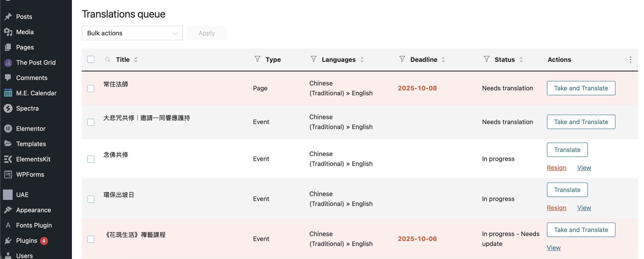Click the M.E. Calendar sidebar icon

8,93
